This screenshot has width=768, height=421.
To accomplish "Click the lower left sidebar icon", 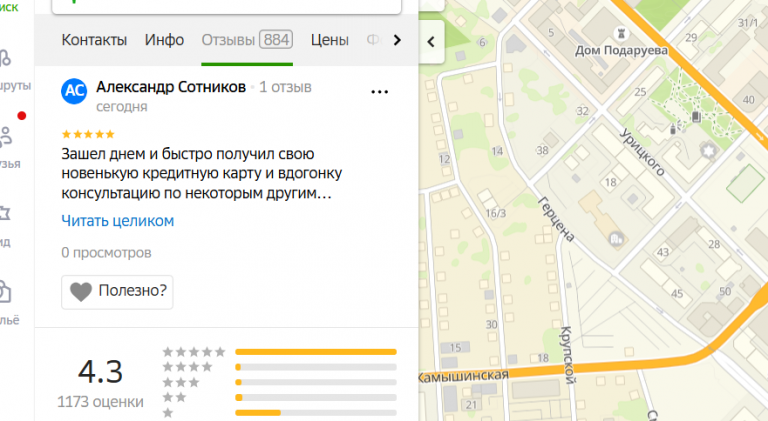I will pyautogui.click(x=5, y=292).
